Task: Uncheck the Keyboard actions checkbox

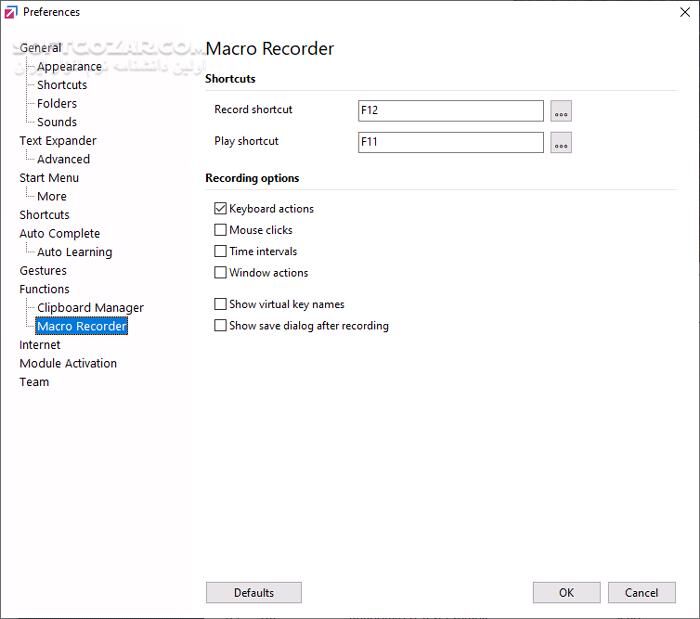Action: [221, 209]
